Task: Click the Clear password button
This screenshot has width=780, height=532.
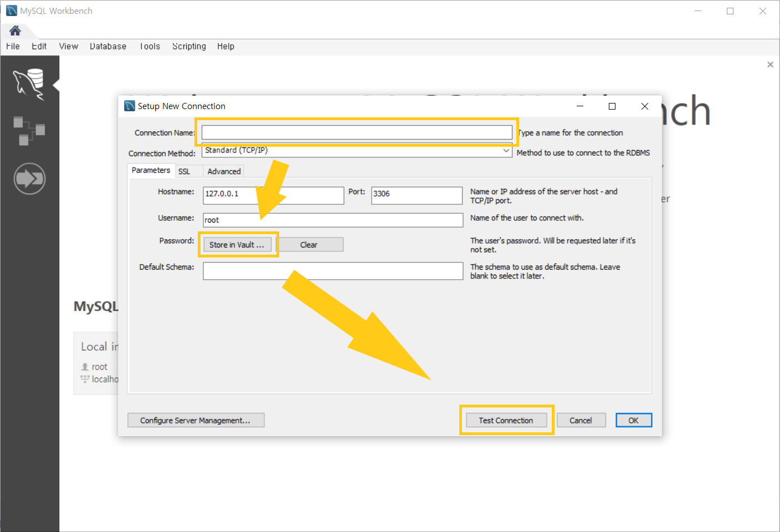Action: (x=309, y=245)
